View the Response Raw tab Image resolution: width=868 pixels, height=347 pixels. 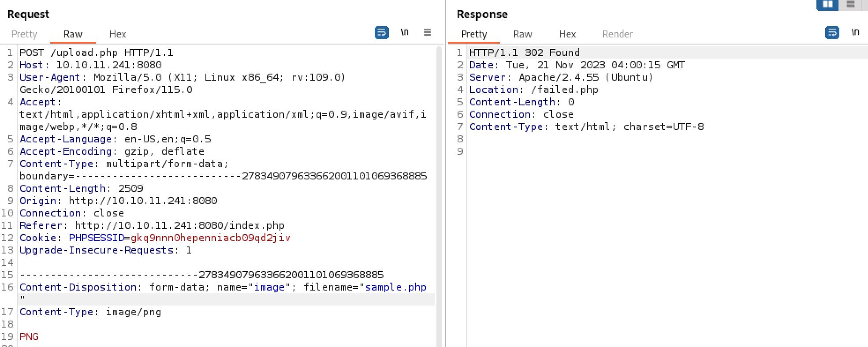click(522, 34)
